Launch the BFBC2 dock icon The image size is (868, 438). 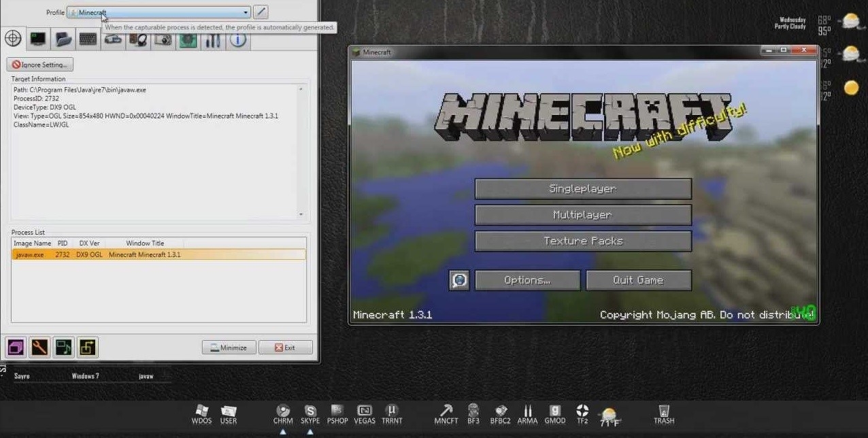[x=501, y=414]
